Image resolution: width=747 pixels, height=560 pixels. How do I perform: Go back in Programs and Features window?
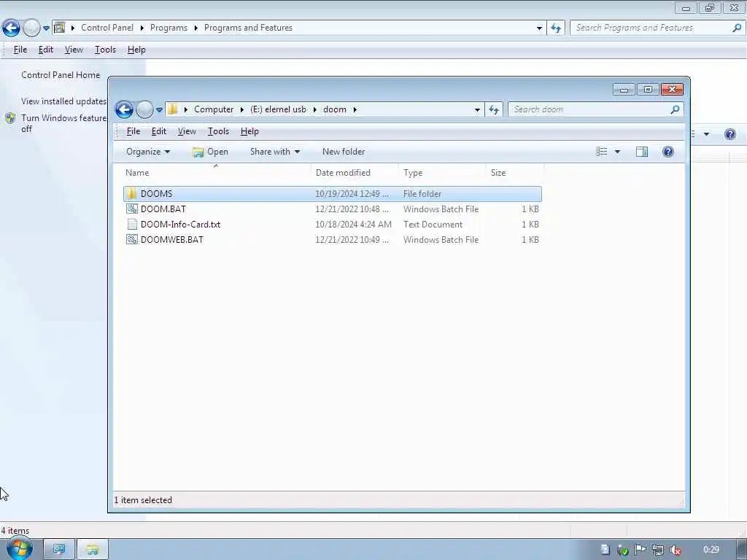pos(11,28)
